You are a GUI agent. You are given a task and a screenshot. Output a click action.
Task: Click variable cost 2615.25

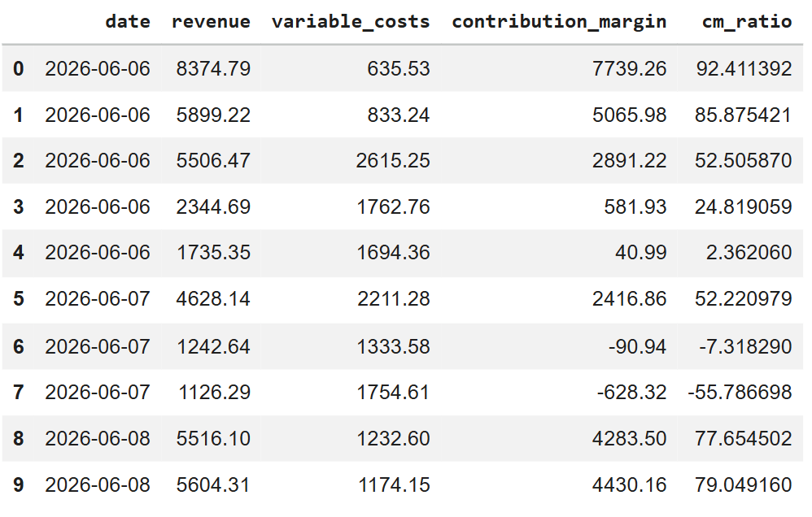393,160
